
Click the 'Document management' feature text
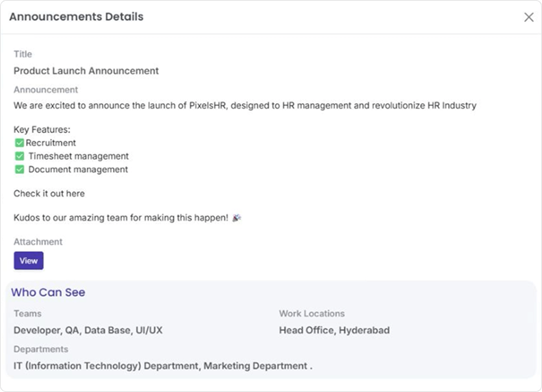[x=78, y=170]
